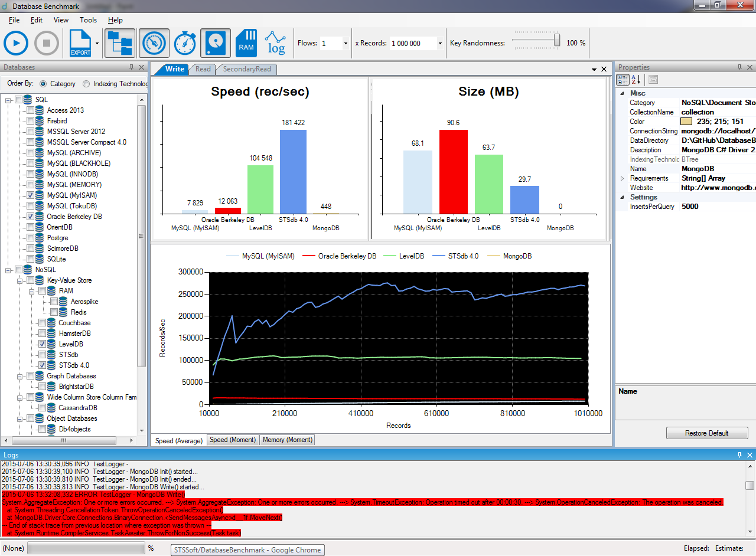Toggle the speed gauge chart icon
The height and width of the screenshot is (556, 756).
pyautogui.click(x=154, y=43)
